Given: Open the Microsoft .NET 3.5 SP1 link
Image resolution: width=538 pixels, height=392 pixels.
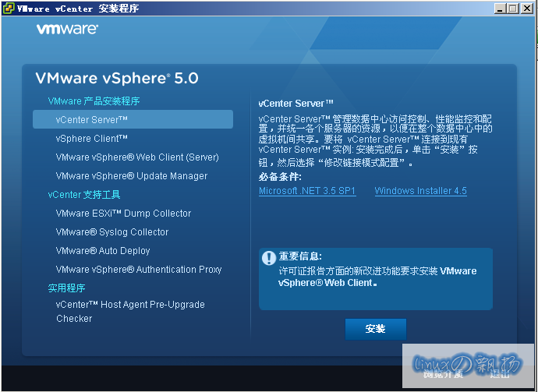Looking at the screenshot, I should coord(307,191).
